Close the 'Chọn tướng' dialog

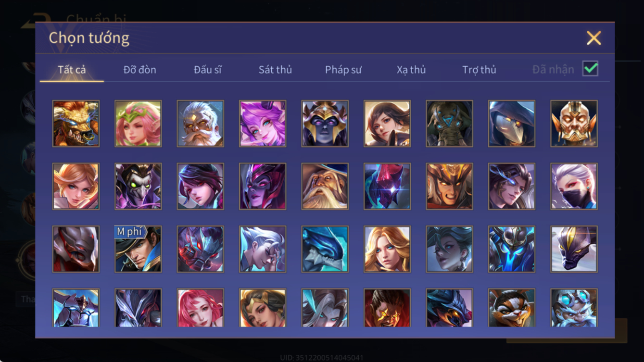tap(594, 38)
